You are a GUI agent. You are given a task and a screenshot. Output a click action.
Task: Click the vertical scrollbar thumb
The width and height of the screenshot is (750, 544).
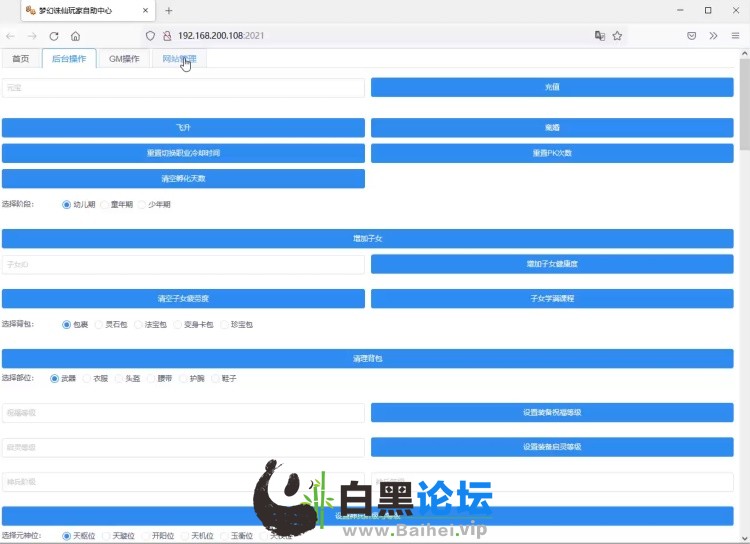(x=745, y=104)
